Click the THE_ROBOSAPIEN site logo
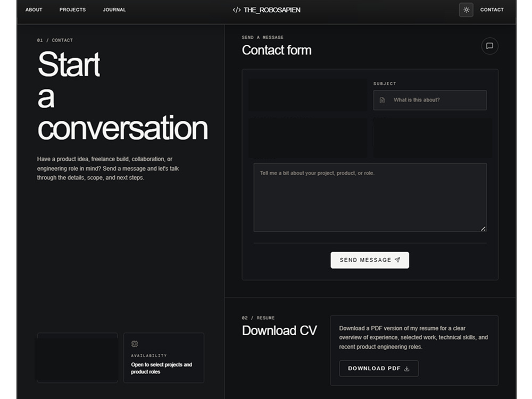532x399 pixels. tap(267, 10)
